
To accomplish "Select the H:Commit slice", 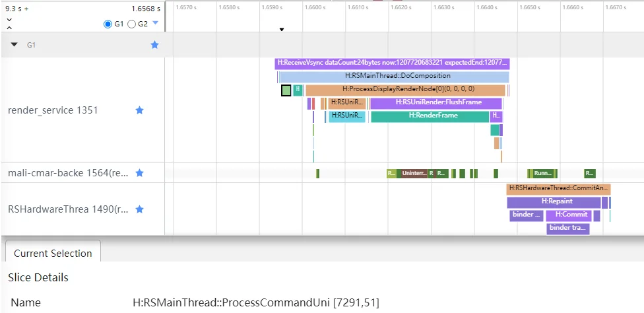I will point(568,216).
